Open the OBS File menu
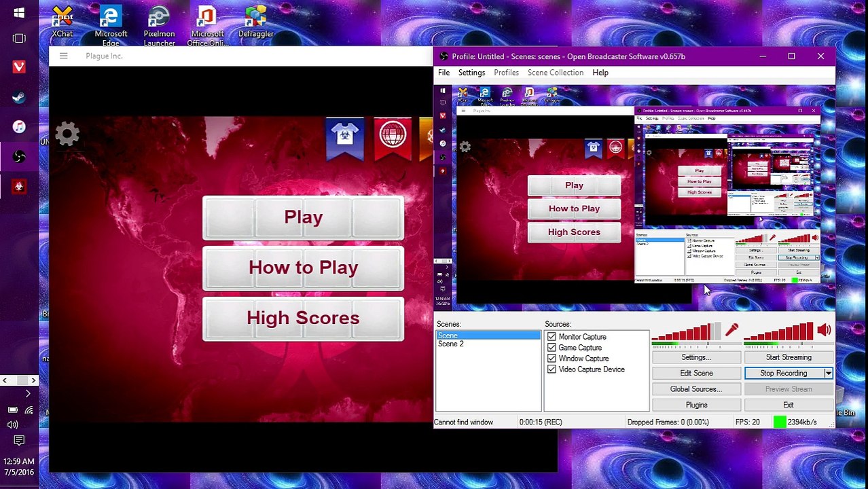Viewport: 868px width, 489px height. click(x=444, y=73)
